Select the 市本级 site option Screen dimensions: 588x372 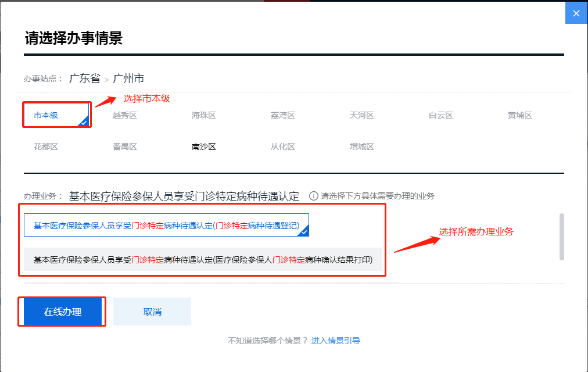pos(56,115)
